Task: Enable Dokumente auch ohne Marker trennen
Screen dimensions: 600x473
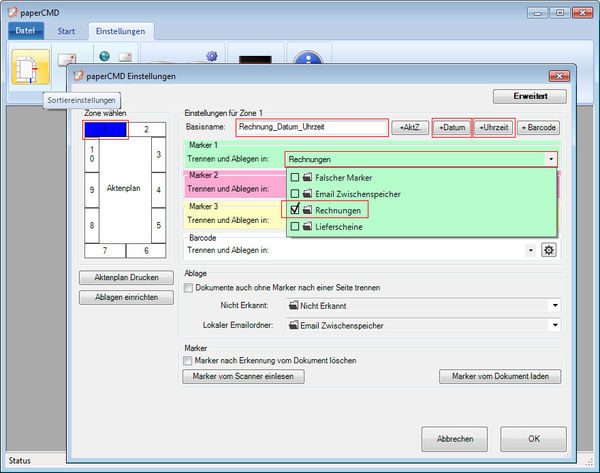Action: tap(188, 288)
